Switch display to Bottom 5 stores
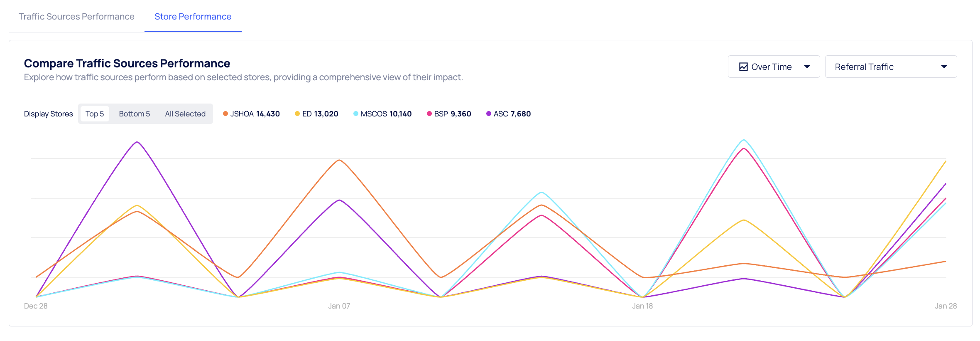 (134, 114)
